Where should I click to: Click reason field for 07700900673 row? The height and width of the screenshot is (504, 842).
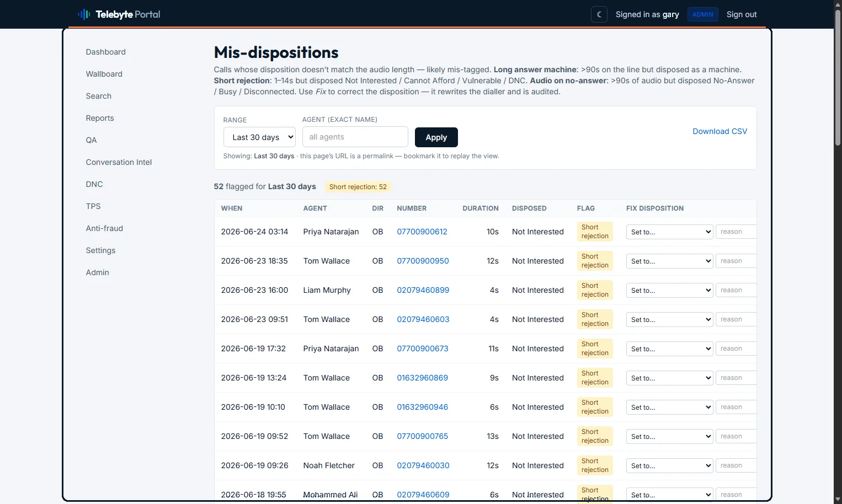736,348
